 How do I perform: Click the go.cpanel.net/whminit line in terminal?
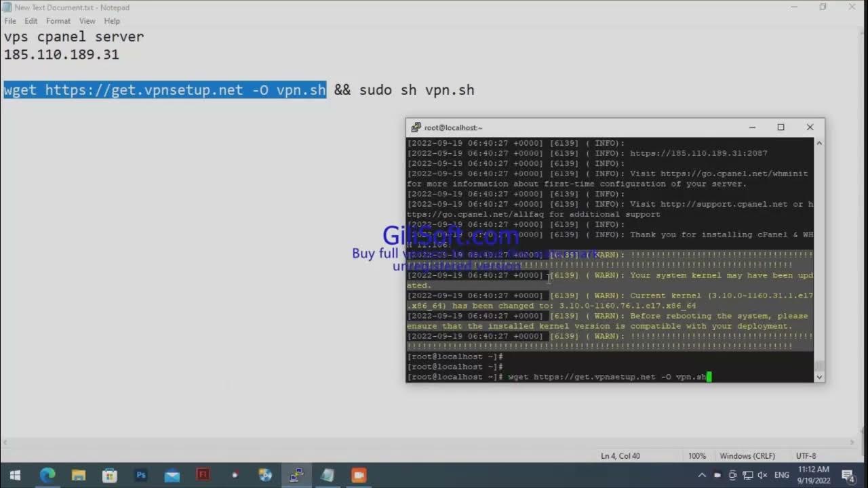(x=608, y=179)
